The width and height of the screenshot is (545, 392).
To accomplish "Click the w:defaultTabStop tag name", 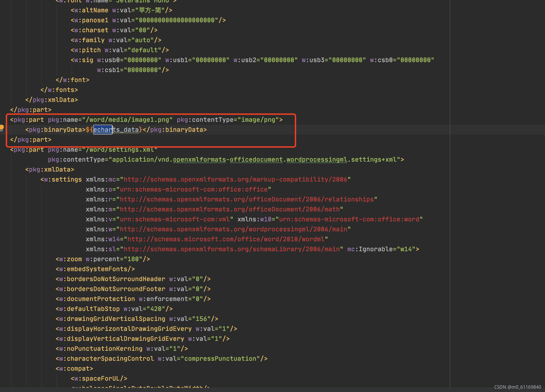I will point(89,309).
